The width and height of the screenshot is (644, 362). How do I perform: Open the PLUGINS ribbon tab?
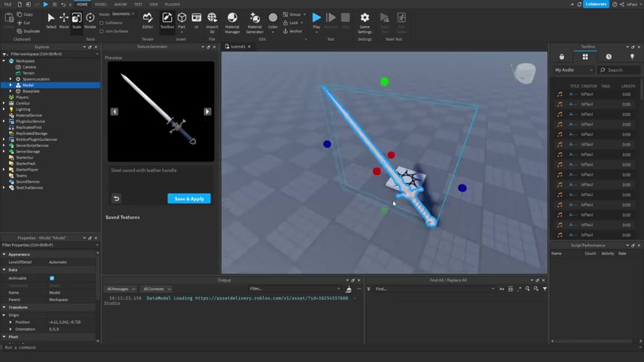point(173,4)
